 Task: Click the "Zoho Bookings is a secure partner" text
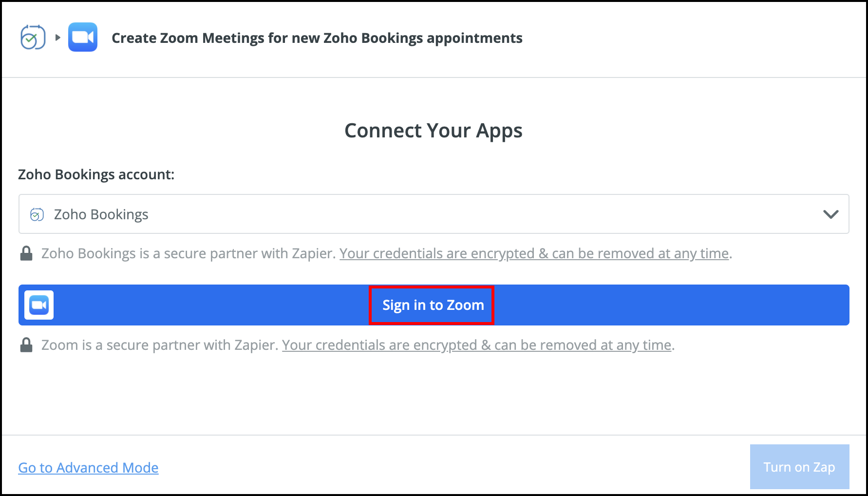pyautogui.click(x=188, y=253)
